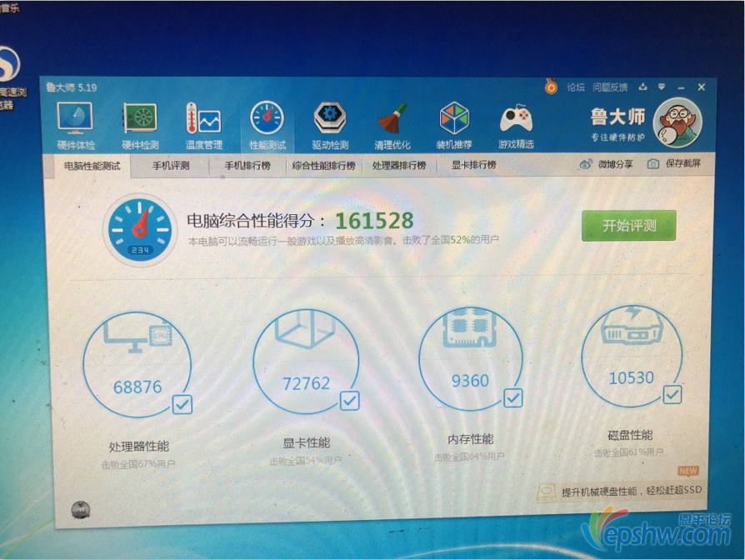Click the skin/upload icon in title bar

(x=642, y=87)
